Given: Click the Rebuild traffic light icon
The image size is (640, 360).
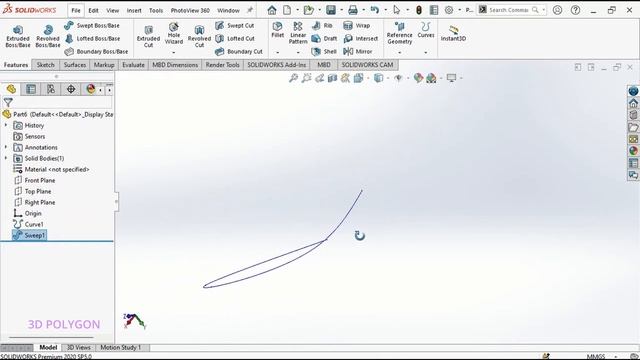Looking at the screenshot, I should [419, 10].
